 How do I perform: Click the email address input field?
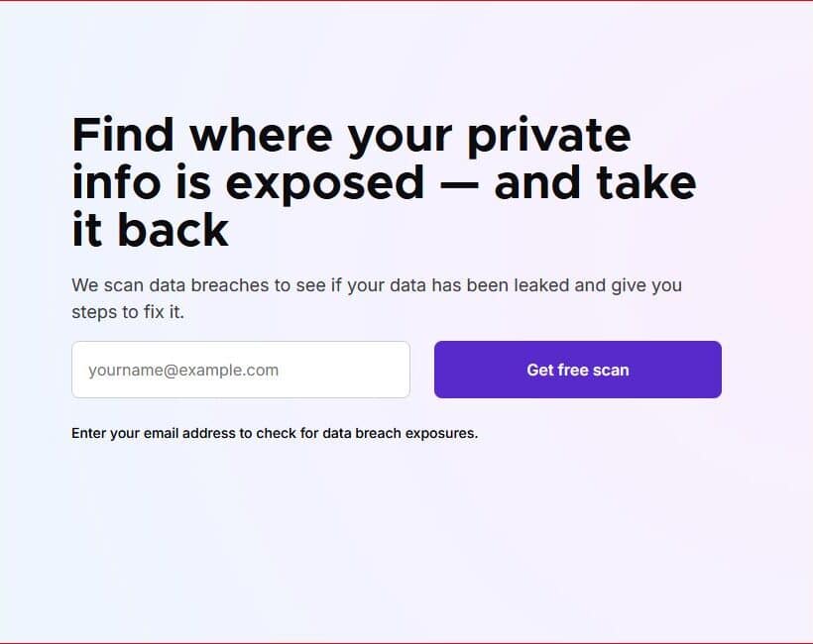click(x=240, y=370)
